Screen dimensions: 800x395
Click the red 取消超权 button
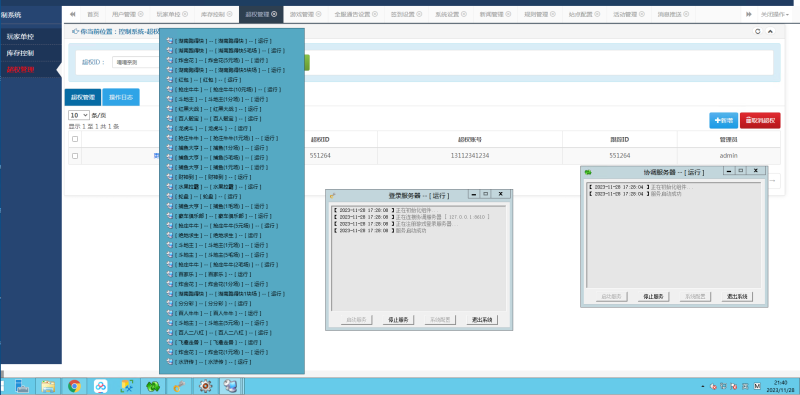(x=760, y=121)
